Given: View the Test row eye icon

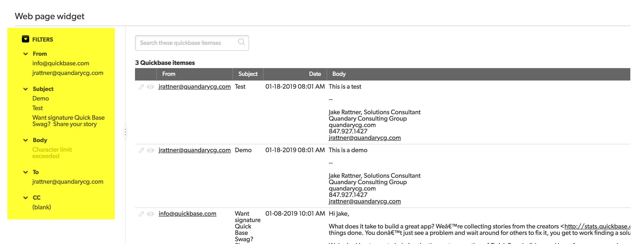Looking at the screenshot, I should point(151,87).
